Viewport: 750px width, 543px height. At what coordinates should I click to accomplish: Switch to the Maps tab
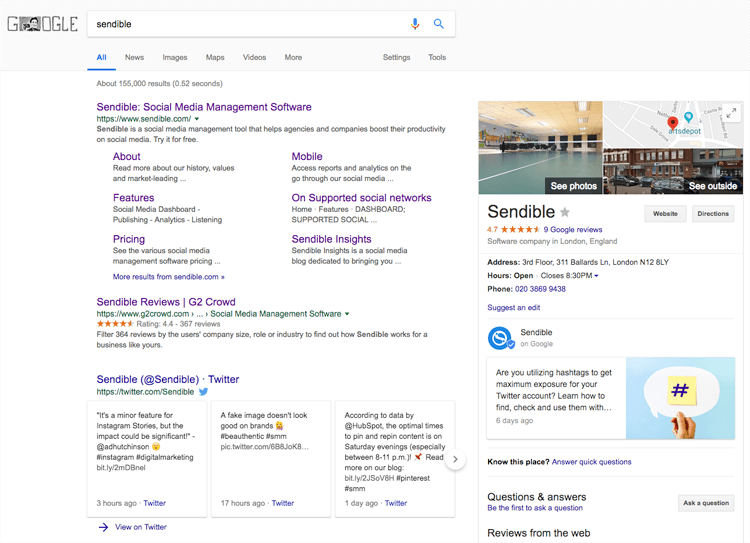click(215, 57)
